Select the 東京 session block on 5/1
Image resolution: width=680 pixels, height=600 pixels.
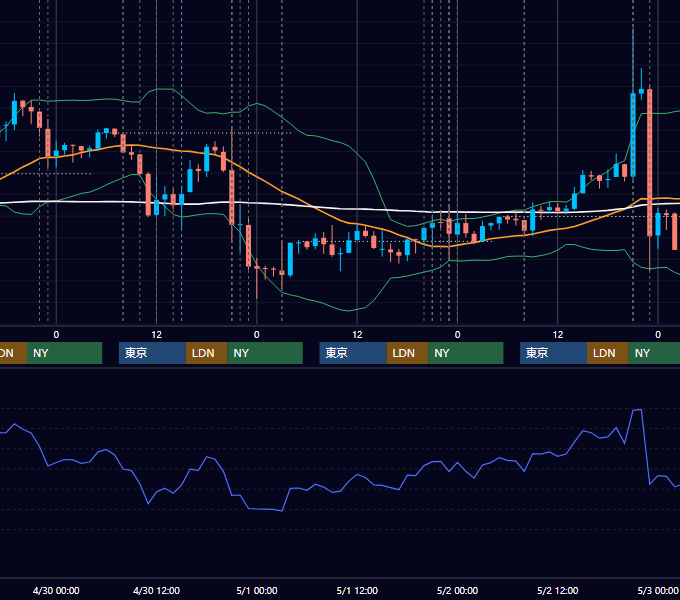(x=353, y=353)
